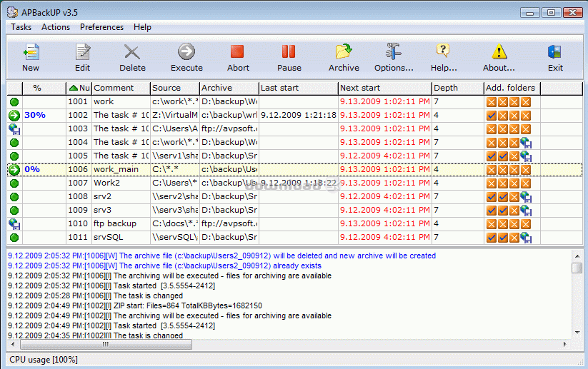The height and width of the screenshot is (369, 588).
Task: Click the Help toolbar icon
Action: click(443, 51)
